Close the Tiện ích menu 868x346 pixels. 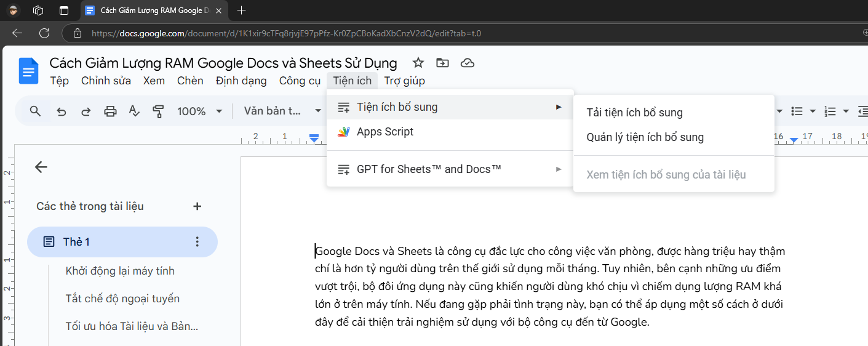pos(352,81)
